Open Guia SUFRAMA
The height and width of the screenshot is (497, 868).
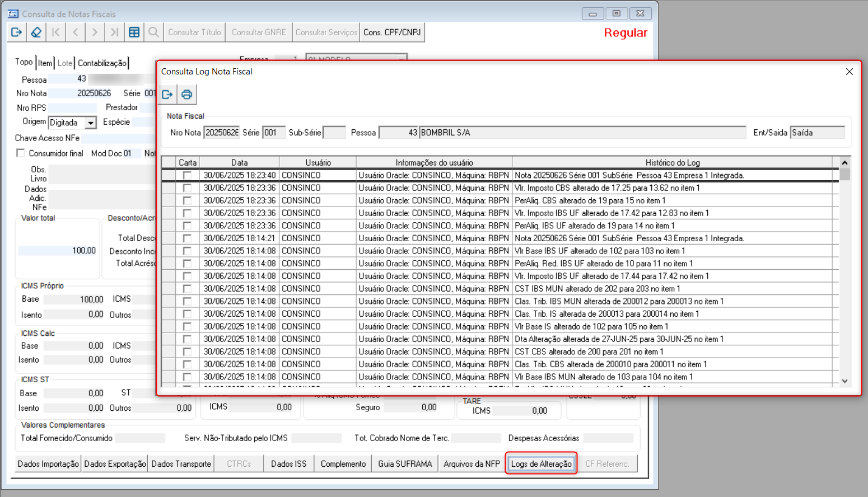[405, 464]
